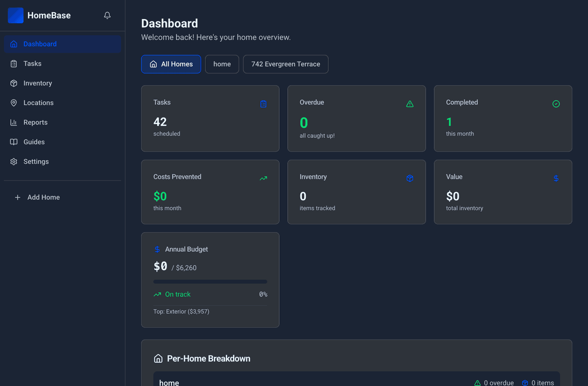Image resolution: width=588 pixels, height=386 pixels.
Task: Click the house icon beside Per-Home Breakdown
Action: click(158, 358)
